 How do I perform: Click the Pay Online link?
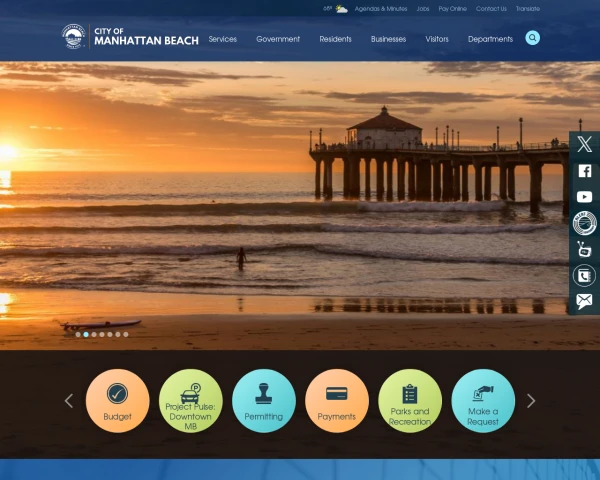[452, 8]
